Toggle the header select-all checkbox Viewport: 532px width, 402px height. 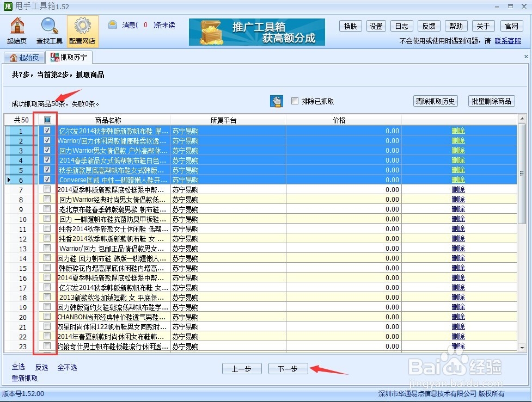47,120
